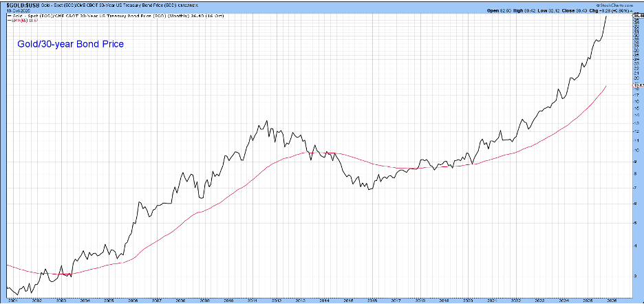
Task: Click the 2020 label on the time axis
Action: [x=468, y=301]
